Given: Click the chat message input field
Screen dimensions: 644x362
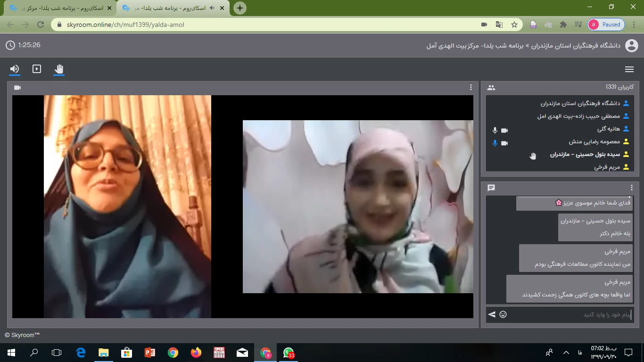Looking at the screenshot, I should [570, 314].
